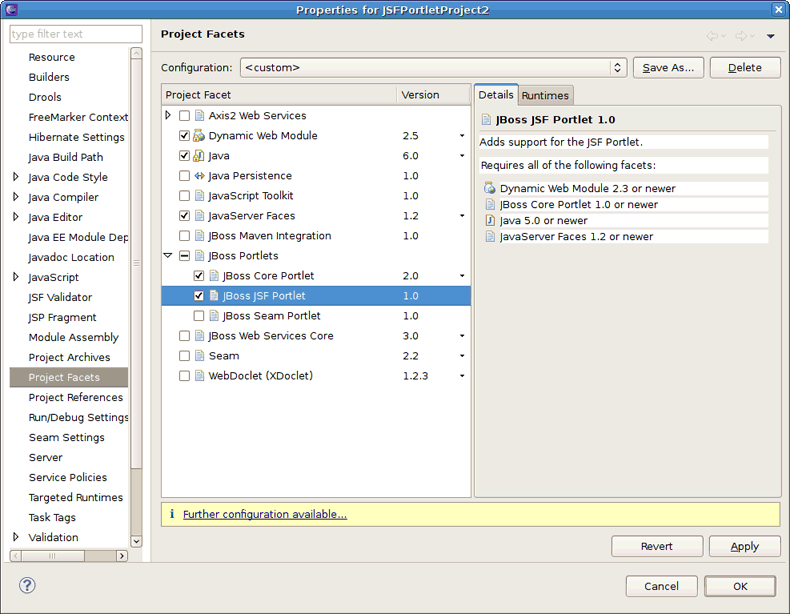Click the Dynamic Web Module globe icon
Image resolution: width=790 pixels, height=614 pixels.
(199, 136)
